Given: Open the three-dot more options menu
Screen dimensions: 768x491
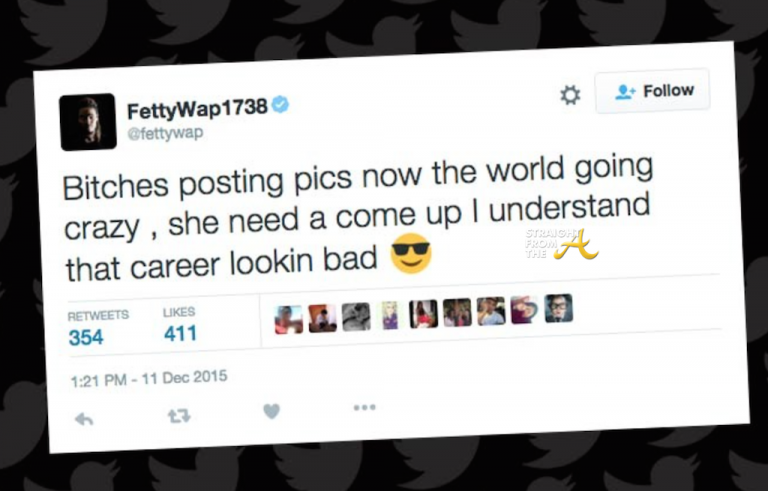Looking at the screenshot, I should pyautogui.click(x=365, y=407).
